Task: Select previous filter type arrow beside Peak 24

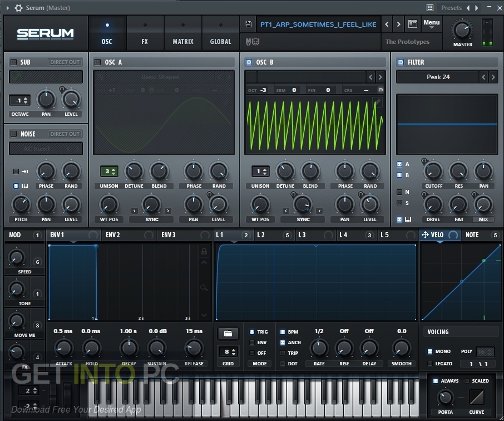Action: 483,77
